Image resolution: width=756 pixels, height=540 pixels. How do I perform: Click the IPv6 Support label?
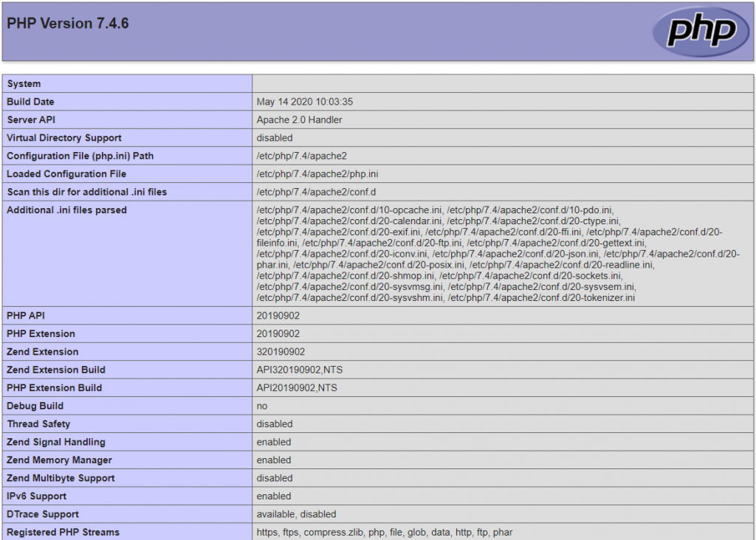37,496
